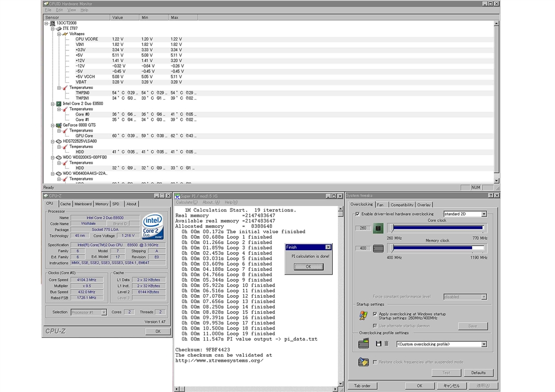
Task: Click the Super PI title bar icon
Action: point(177,196)
